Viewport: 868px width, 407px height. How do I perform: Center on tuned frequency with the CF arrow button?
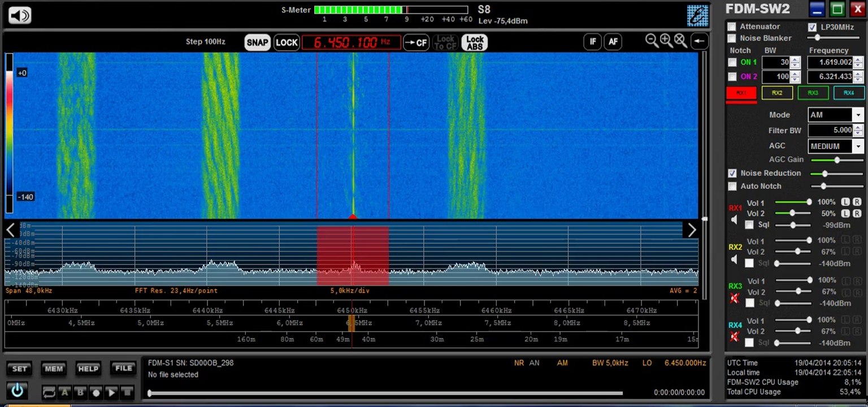(x=416, y=42)
